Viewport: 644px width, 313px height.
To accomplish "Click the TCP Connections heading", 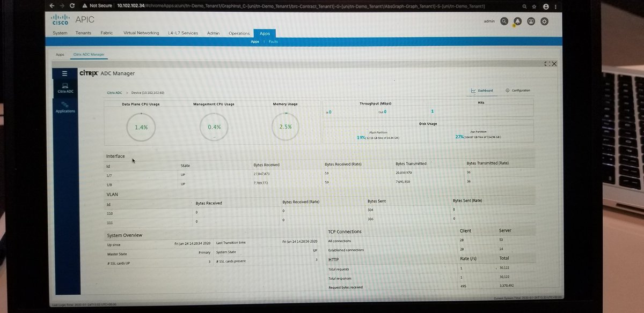I will [345, 232].
